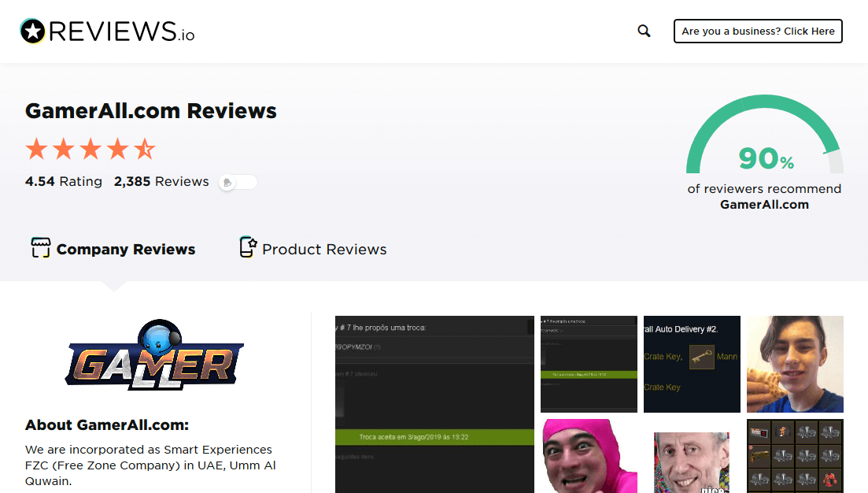Screen dimensions: 868x493
Task: Open the small dark trade offer thumbnail
Action: (589, 364)
